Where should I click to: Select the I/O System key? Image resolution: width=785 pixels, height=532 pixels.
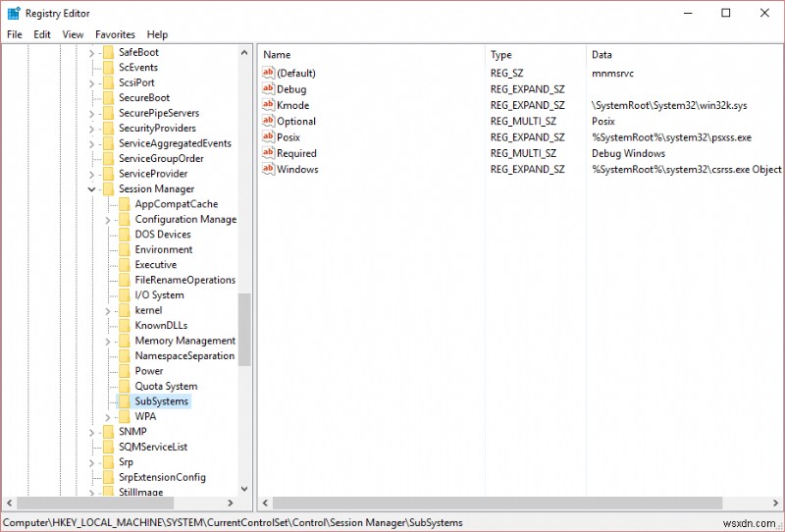click(x=159, y=295)
